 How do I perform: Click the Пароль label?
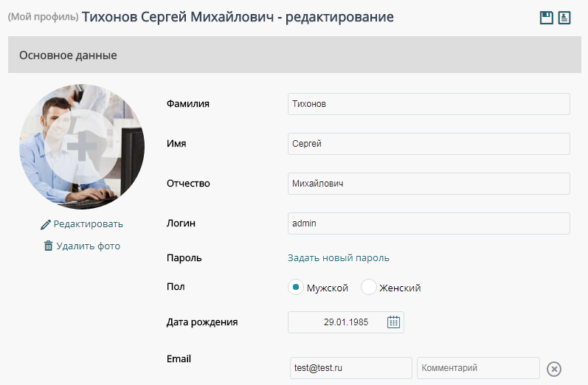pos(184,258)
